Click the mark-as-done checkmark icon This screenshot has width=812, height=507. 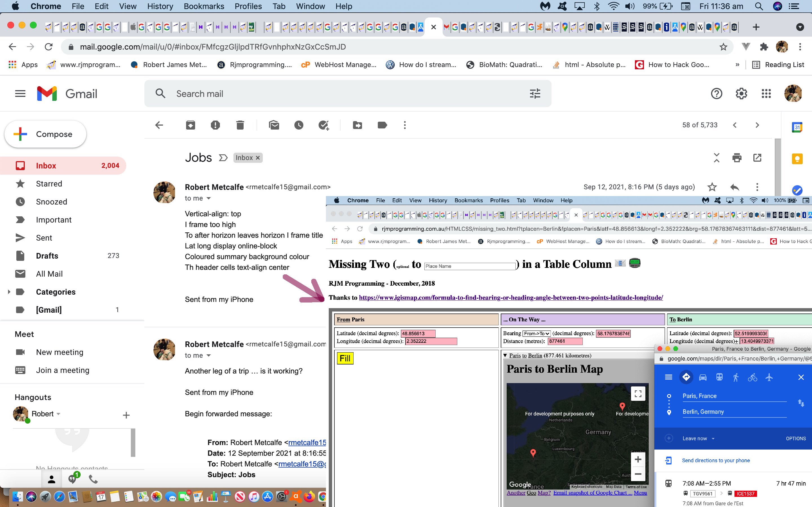325,125
